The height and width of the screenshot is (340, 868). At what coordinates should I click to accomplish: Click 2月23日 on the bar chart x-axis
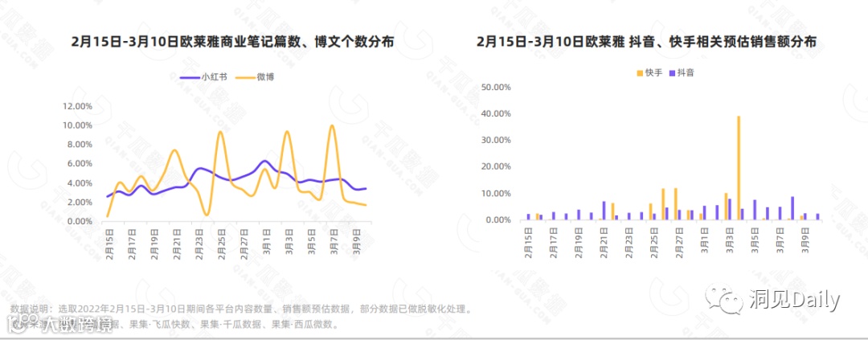pyautogui.click(x=629, y=242)
